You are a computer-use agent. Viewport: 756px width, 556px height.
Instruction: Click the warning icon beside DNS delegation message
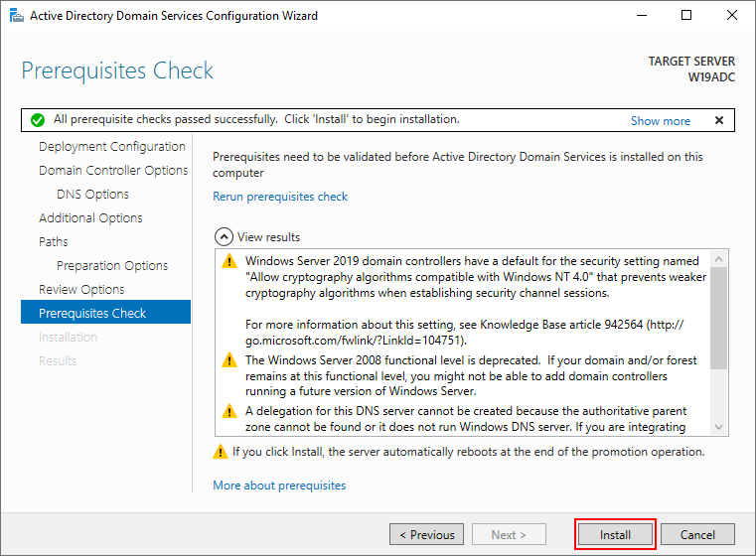tap(229, 411)
